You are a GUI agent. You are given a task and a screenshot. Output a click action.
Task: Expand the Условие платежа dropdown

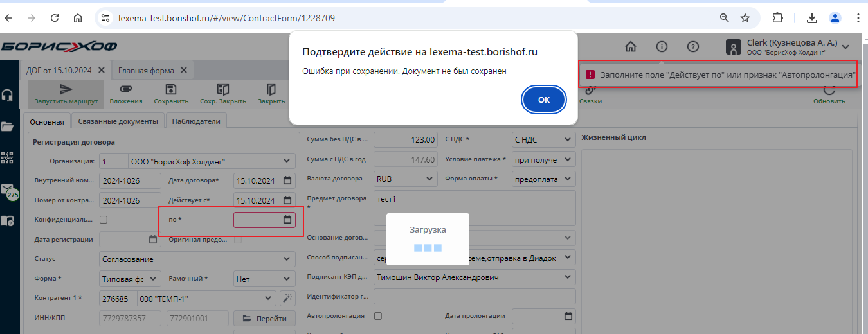click(568, 159)
